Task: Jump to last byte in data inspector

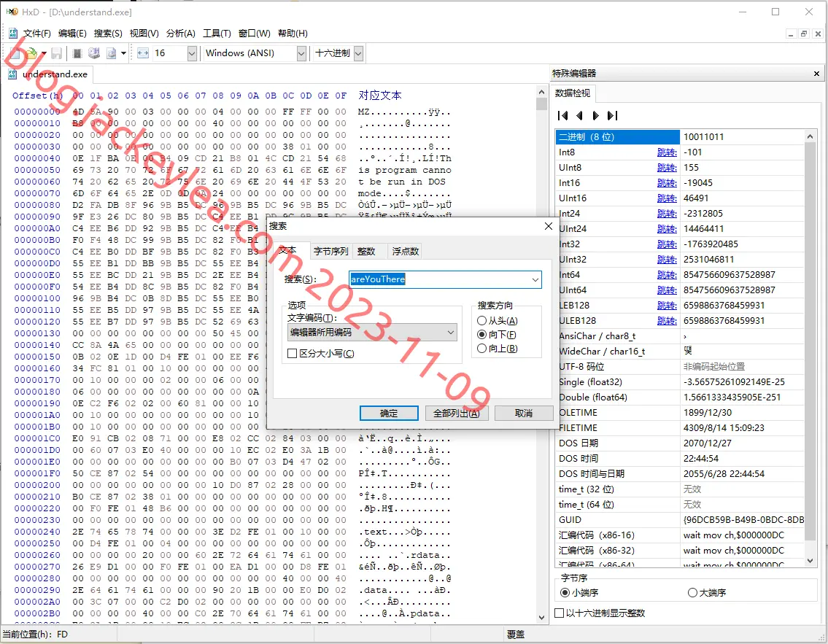Action: point(612,116)
